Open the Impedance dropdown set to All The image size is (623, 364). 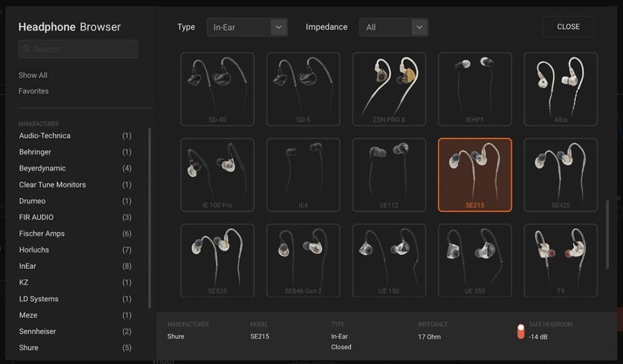[x=394, y=27]
